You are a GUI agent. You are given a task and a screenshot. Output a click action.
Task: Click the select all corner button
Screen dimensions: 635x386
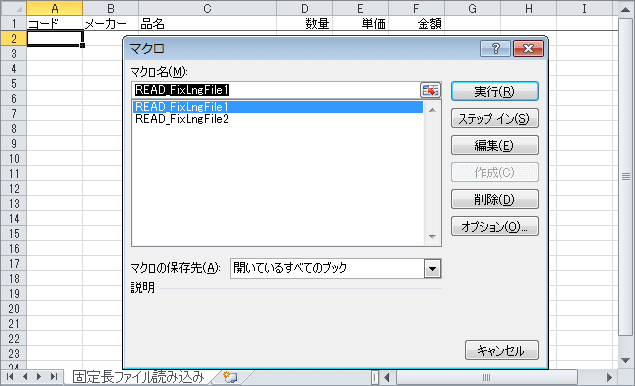point(13,8)
